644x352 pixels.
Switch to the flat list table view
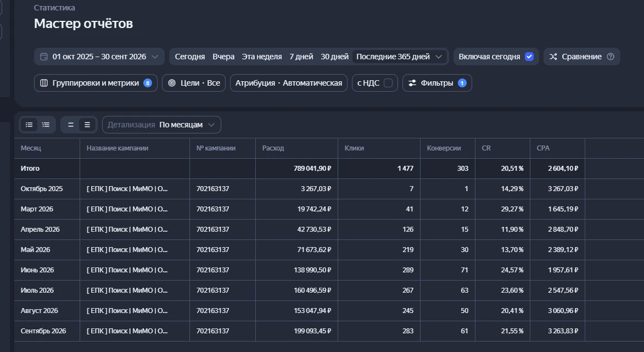point(29,125)
